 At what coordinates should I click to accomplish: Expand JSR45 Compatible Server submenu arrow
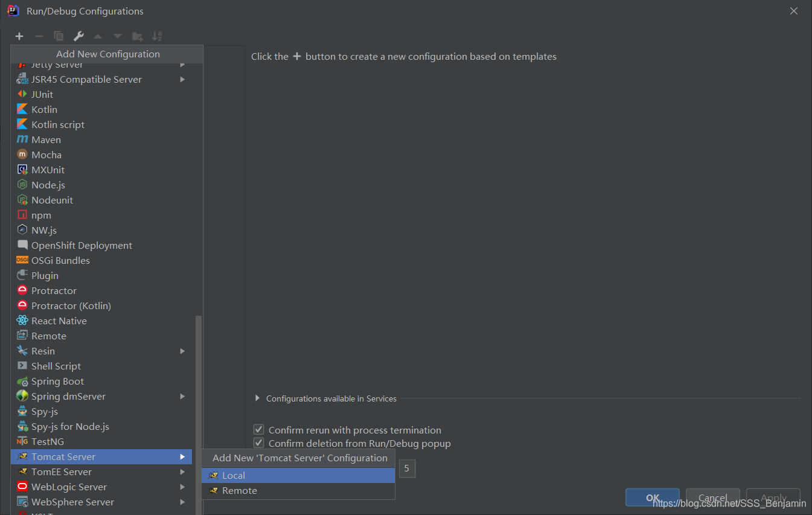coord(182,79)
